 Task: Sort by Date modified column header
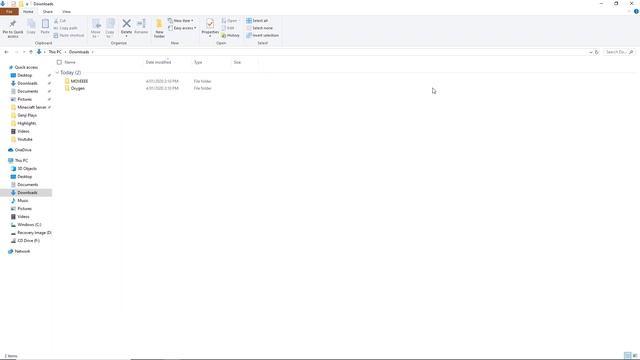coord(158,62)
